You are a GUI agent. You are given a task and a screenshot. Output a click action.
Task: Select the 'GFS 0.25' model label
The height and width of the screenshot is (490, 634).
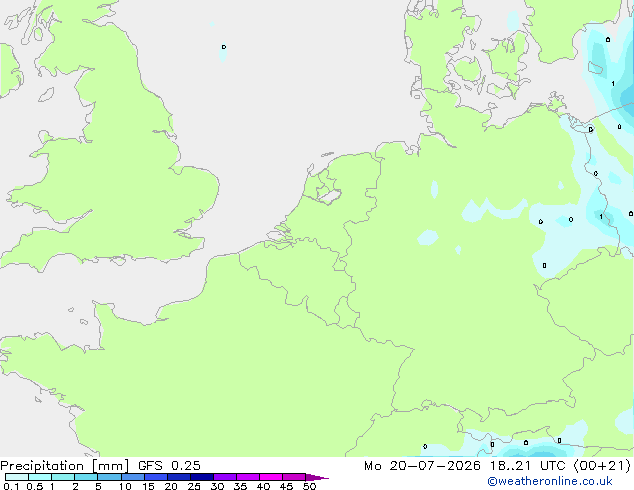coord(169,466)
